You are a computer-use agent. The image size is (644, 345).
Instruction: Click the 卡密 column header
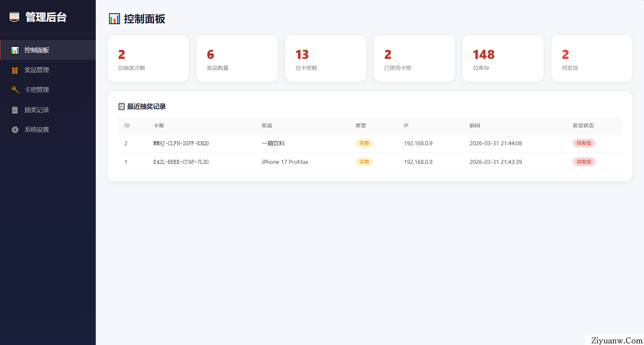159,125
